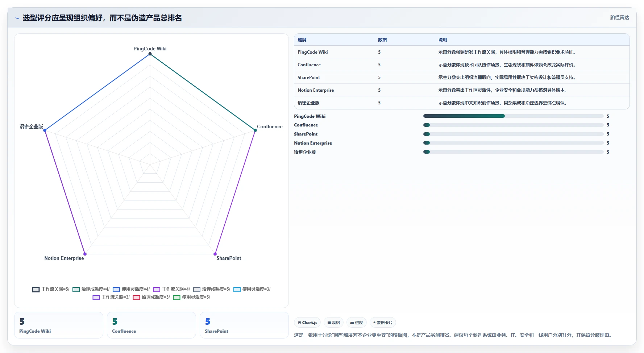The width and height of the screenshot is (644, 353).
Task: Toggle the 治理成熟度=3/ legend entry
Action: pyautogui.click(x=151, y=297)
